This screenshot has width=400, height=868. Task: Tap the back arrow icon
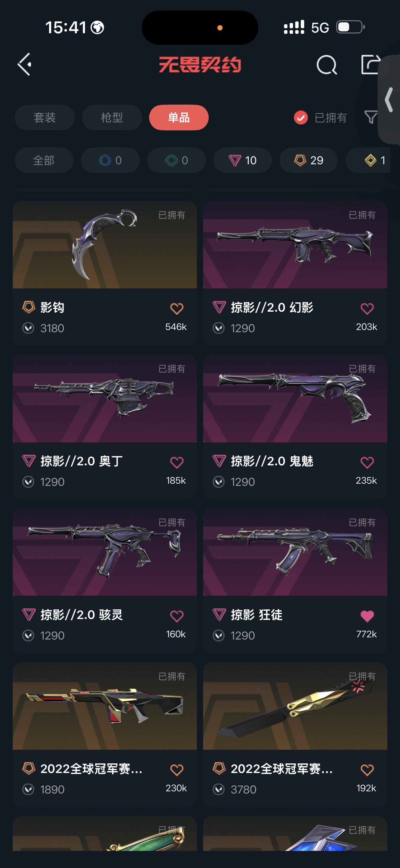pos(24,64)
